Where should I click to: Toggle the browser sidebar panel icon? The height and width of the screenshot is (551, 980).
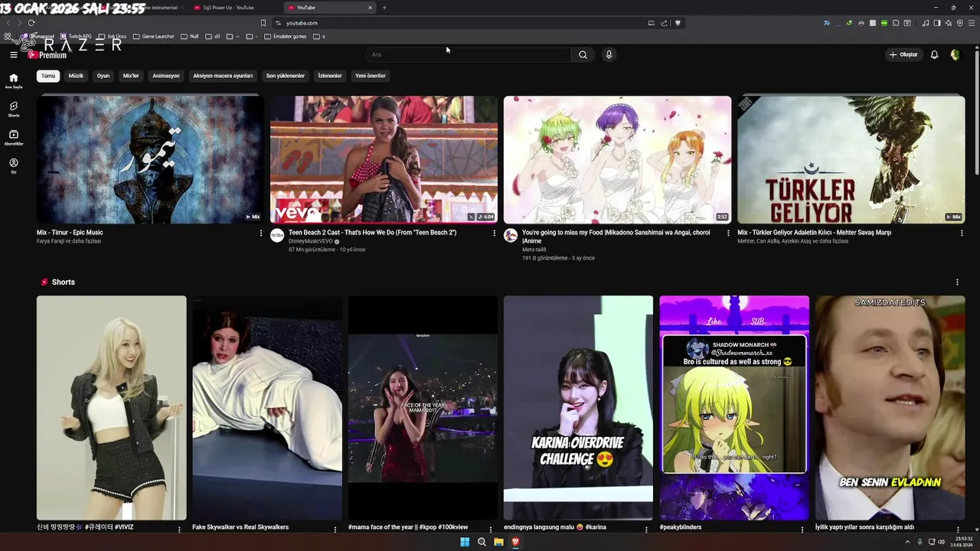(x=937, y=23)
